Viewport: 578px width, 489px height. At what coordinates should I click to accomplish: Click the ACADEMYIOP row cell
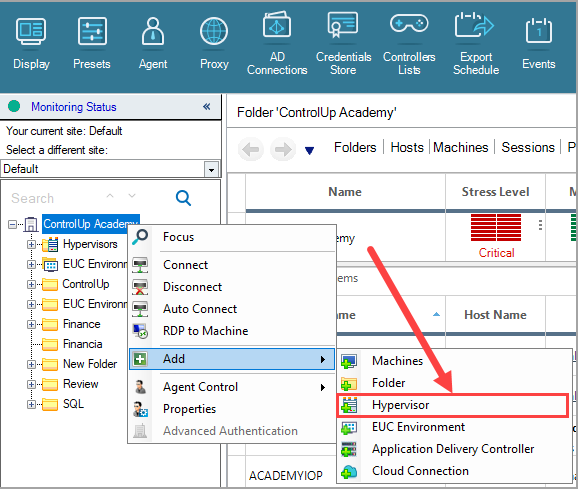point(286,476)
